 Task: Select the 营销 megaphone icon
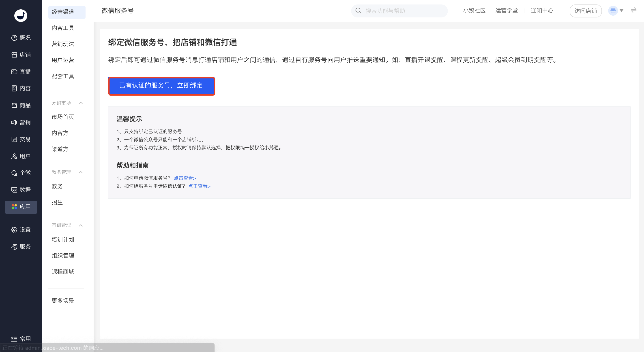tap(14, 122)
